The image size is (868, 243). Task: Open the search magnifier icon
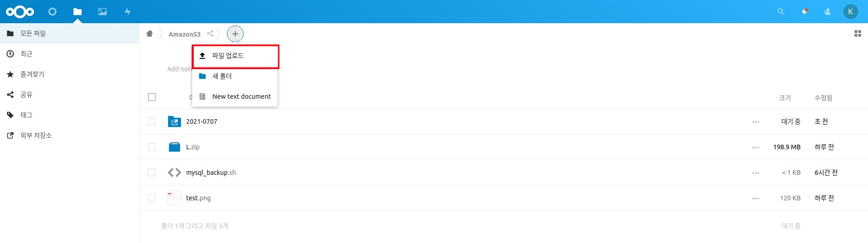click(781, 12)
